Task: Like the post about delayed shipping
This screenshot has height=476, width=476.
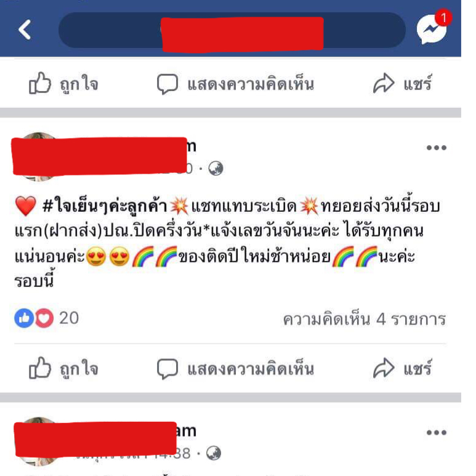Action: coord(63,368)
